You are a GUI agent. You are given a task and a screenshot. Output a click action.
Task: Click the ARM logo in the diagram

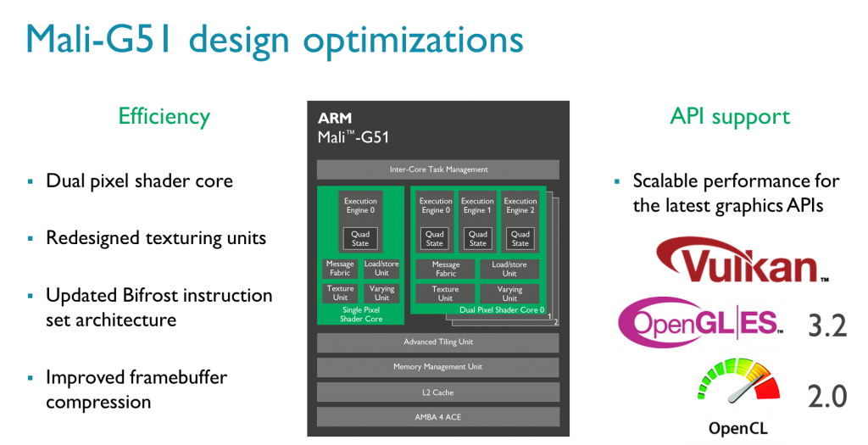(334, 118)
